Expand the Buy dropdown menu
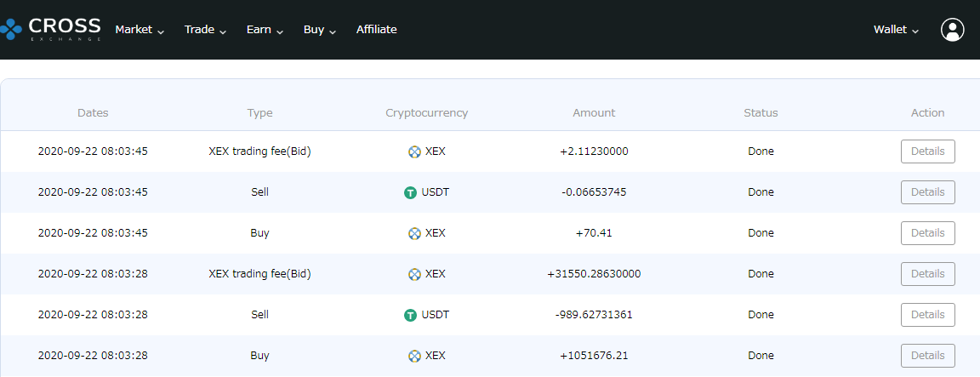This screenshot has height=377, width=980. [x=320, y=30]
